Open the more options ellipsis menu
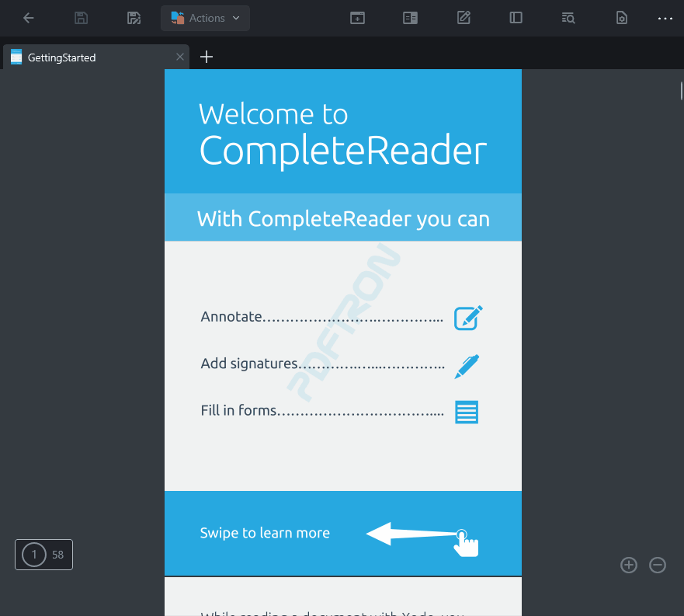Image resolution: width=684 pixels, height=616 pixels. click(665, 18)
